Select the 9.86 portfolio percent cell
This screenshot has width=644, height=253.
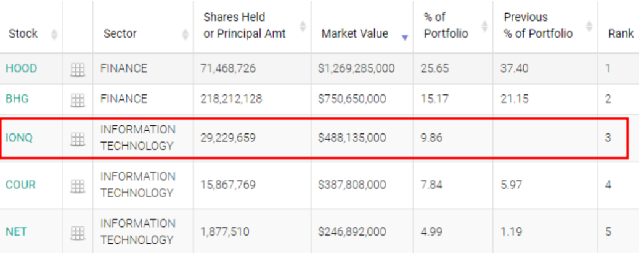(431, 138)
